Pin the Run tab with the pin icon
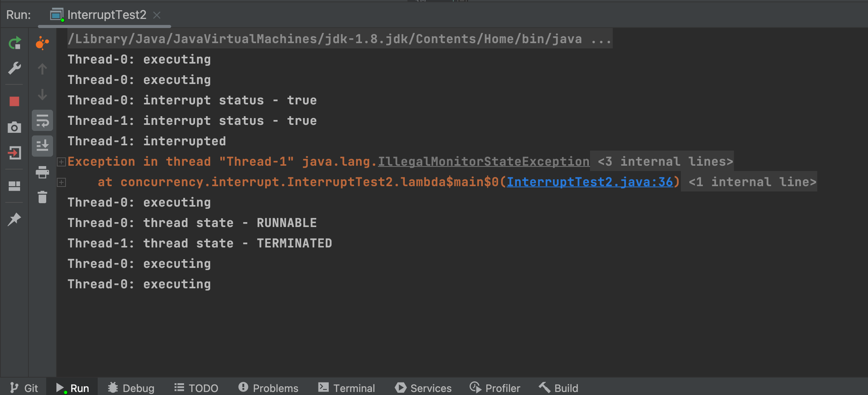The image size is (868, 395). pyautogui.click(x=14, y=219)
